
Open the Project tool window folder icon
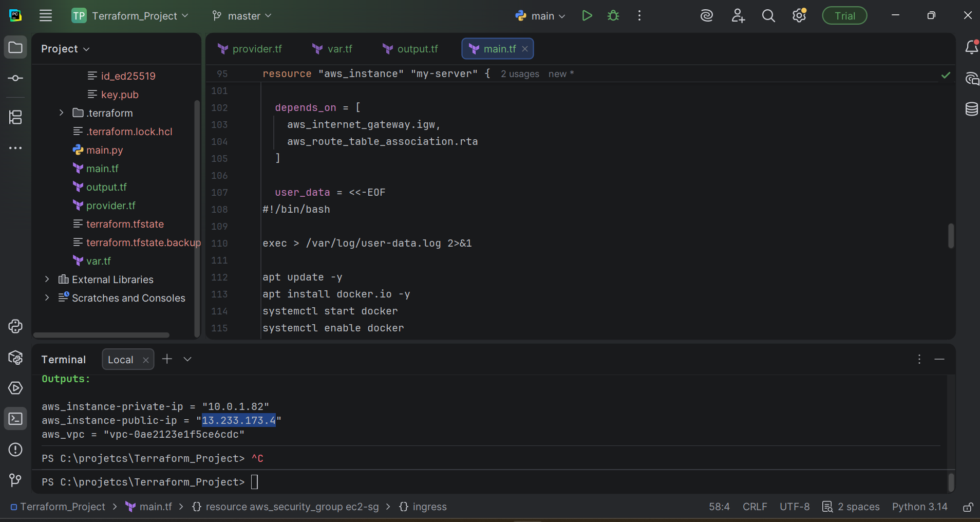coord(15,48)
